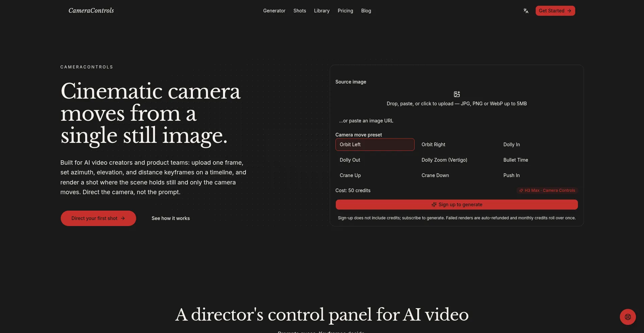Image resolution: width=644 pixels, height=333 pixels.
Task: Open the Blog link
Action: click(x=366, y=11)
